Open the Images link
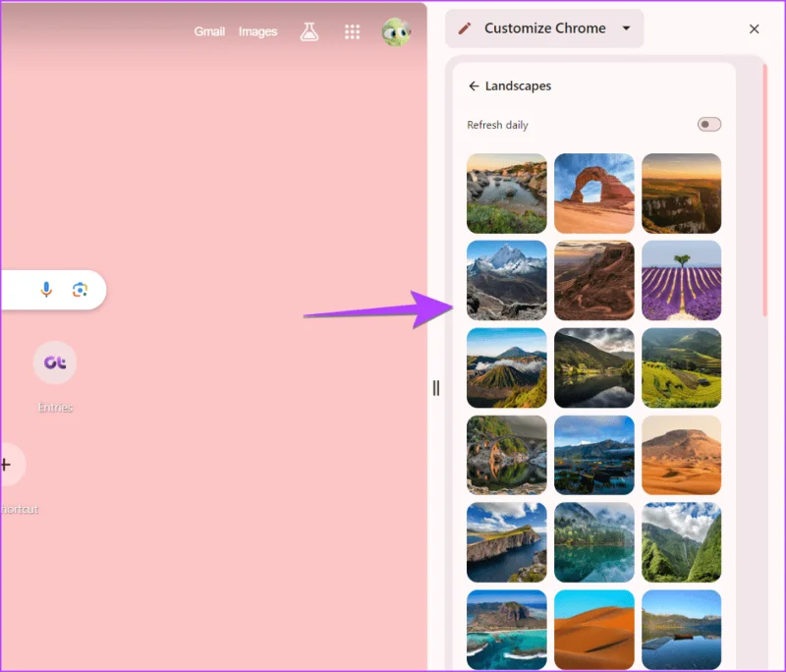 pos(257,31)
